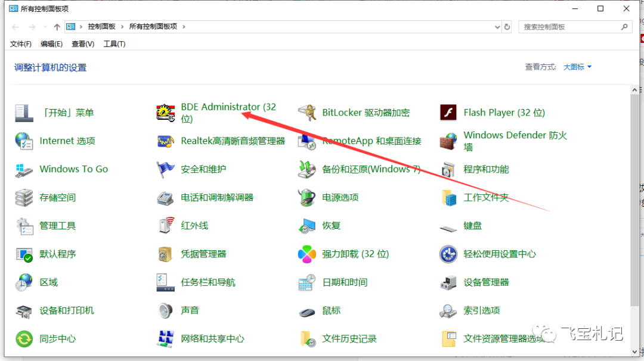Open 凭据管理器 icon
644x361 pixels.
coord(166,254)
